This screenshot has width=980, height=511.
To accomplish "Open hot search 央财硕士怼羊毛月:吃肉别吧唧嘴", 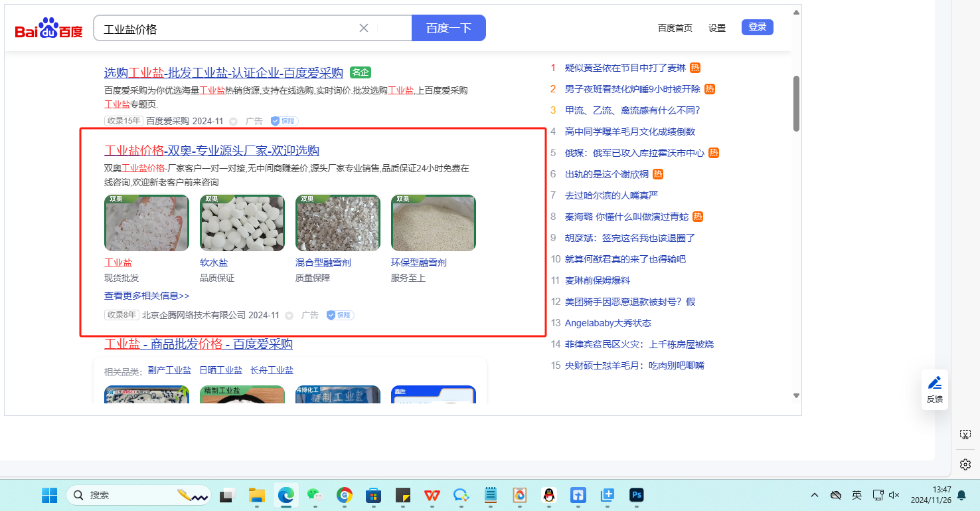I will (634, 365).
